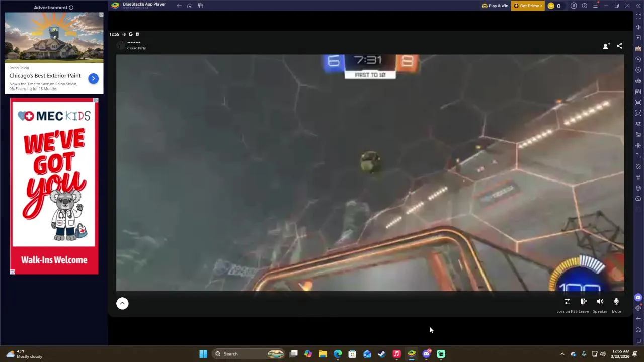Image resolution: width=644 pixels, height=362 pixels.
Task: Open the BlueStacks coin balance
Action: pyautogui.click(x=554, y=6)
